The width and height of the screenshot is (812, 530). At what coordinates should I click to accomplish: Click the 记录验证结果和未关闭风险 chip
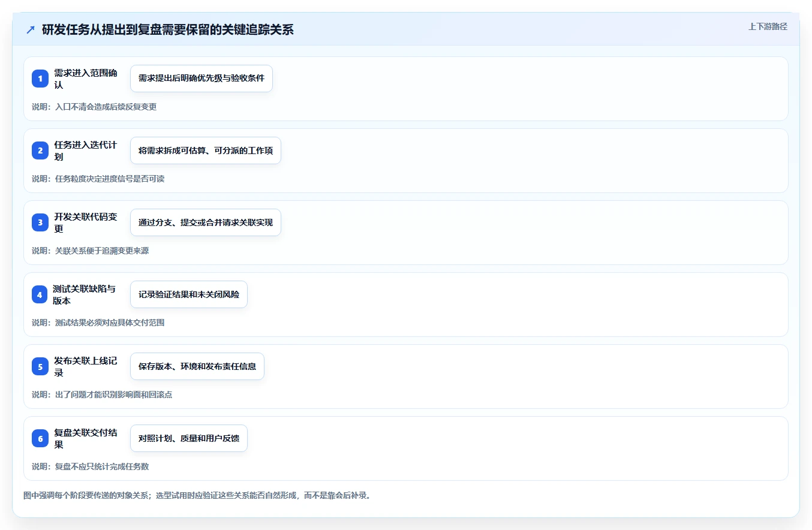tap(189, 294)
